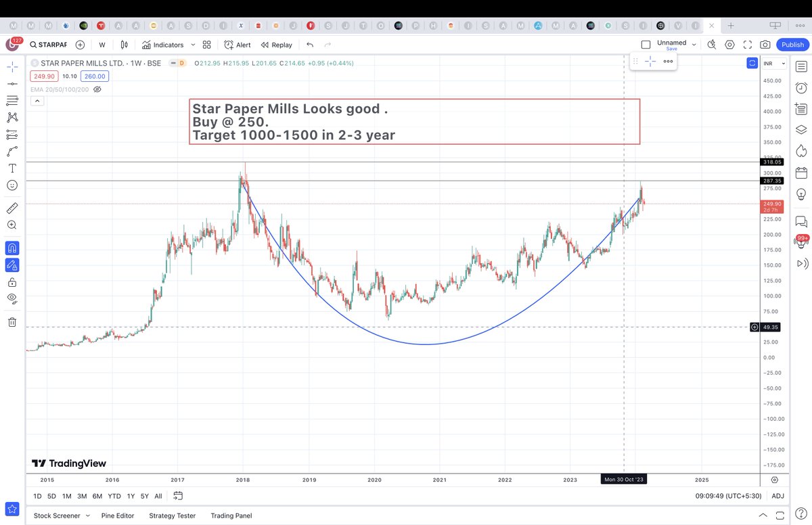This screenshot has height=525, width=812.
Task: Expand the Unnamed layout dropdown arrow
Action: (694, 43)
